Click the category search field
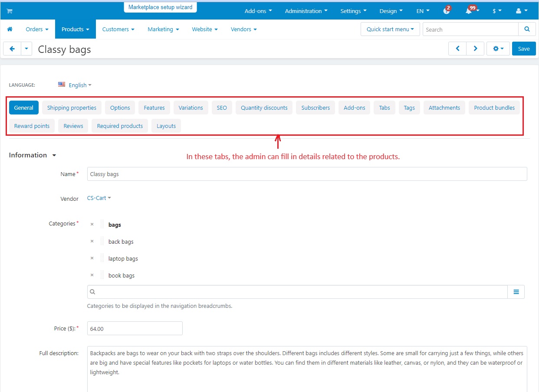The height and width of the screenshot is (392, 539). (297, 292)
